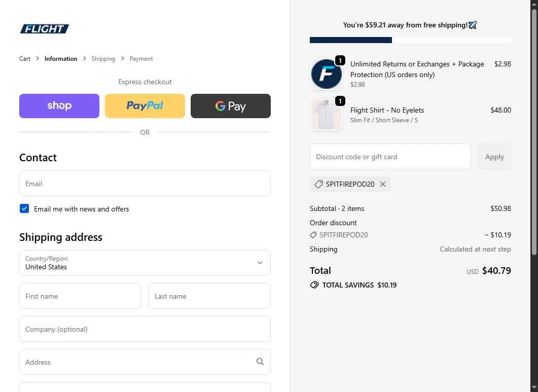Click the Total Savings tag icon
538x392 pixels.
pos(314,285)
